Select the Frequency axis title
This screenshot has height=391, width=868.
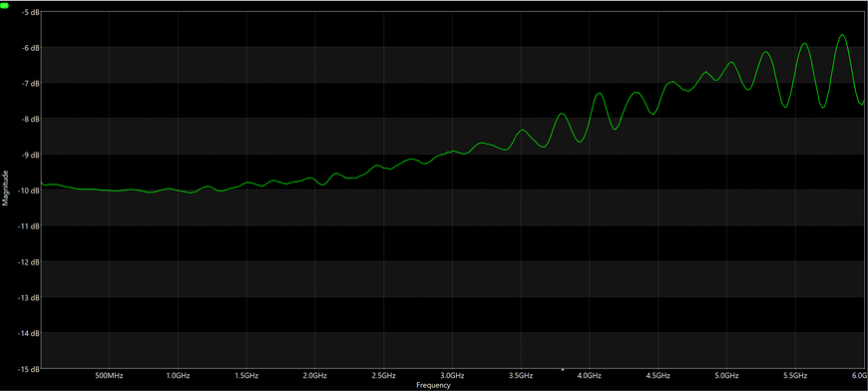433,385
